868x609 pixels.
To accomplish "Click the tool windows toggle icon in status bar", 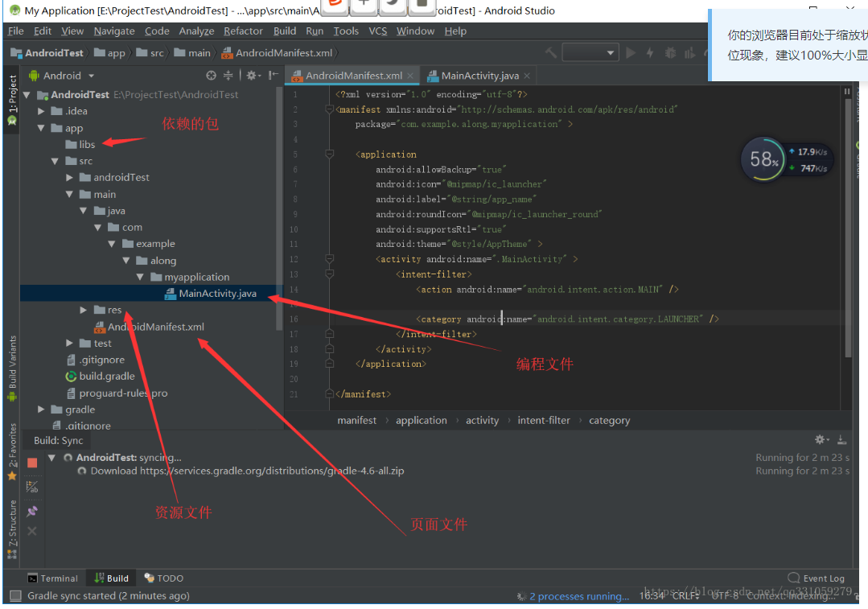I will coord(15,595).
